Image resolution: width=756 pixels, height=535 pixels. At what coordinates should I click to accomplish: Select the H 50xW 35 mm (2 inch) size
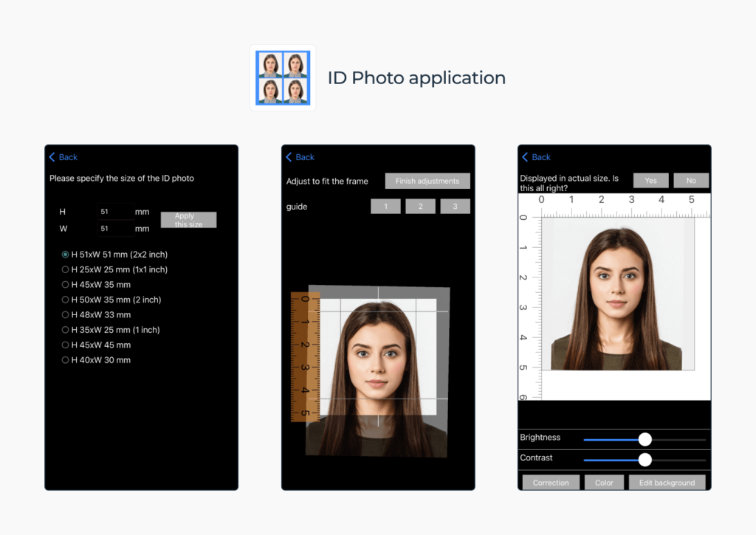pyautogui.click(x=65, y=300)
